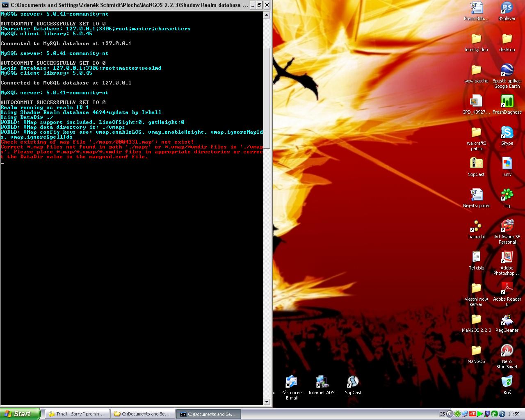
Task: Click the red 'Check existing of map file' line
Action: click(x=97, y=142)
